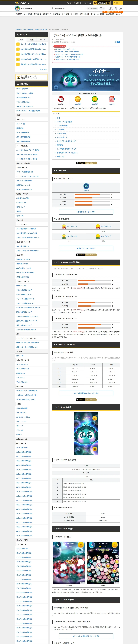The image size is (138, 644).
Task: Open the hamburger MENU icon
Action: pyautogui.click(x=121, y=8)
